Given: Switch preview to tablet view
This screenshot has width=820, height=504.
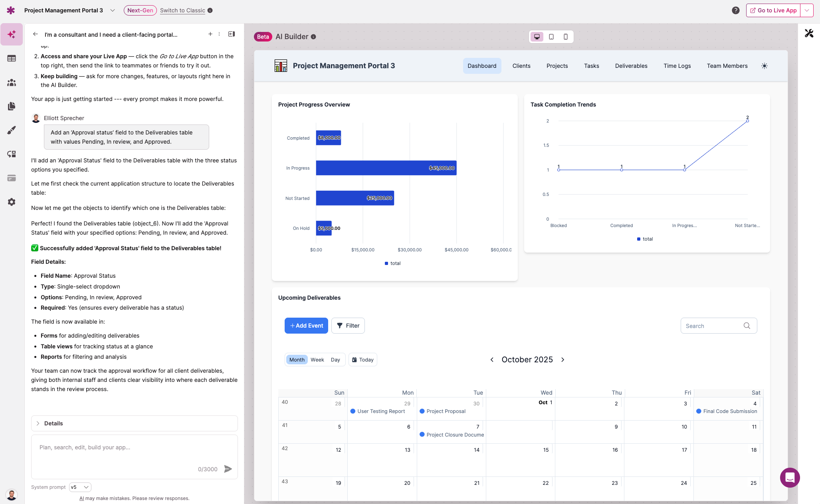Looking at the screenshot, I should pyautogui.click(x=551, y=37).
